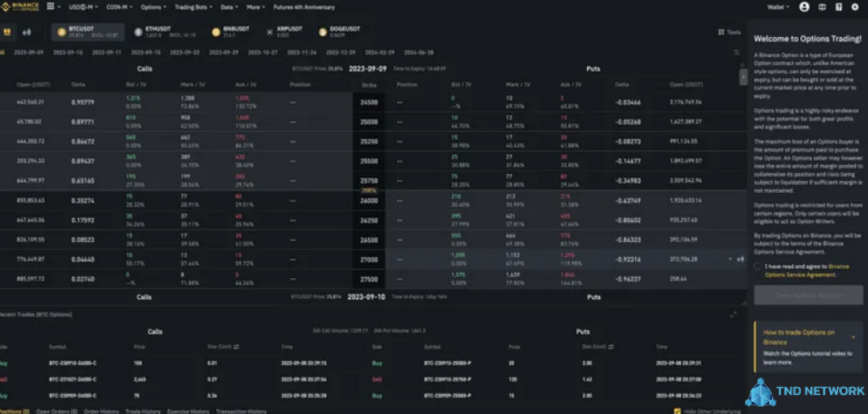Click the Binance logo
The image size is (868, 414).
coord(17,6)
